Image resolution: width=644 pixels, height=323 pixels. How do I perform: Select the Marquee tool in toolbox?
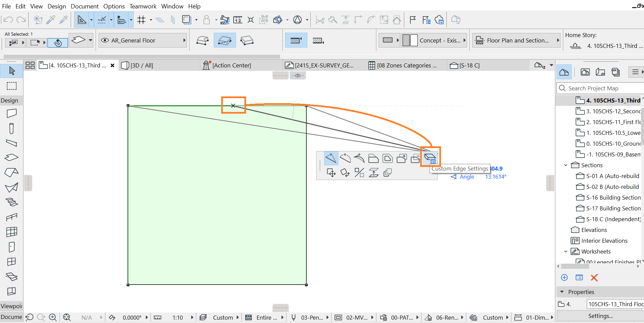coord(12,86)
